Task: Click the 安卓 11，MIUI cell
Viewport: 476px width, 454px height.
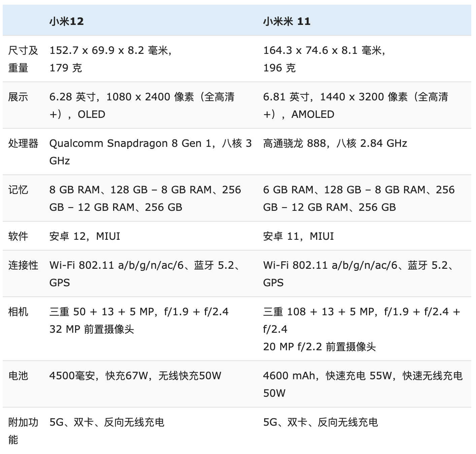Action: pyautogui.click(x=299, y=236)
